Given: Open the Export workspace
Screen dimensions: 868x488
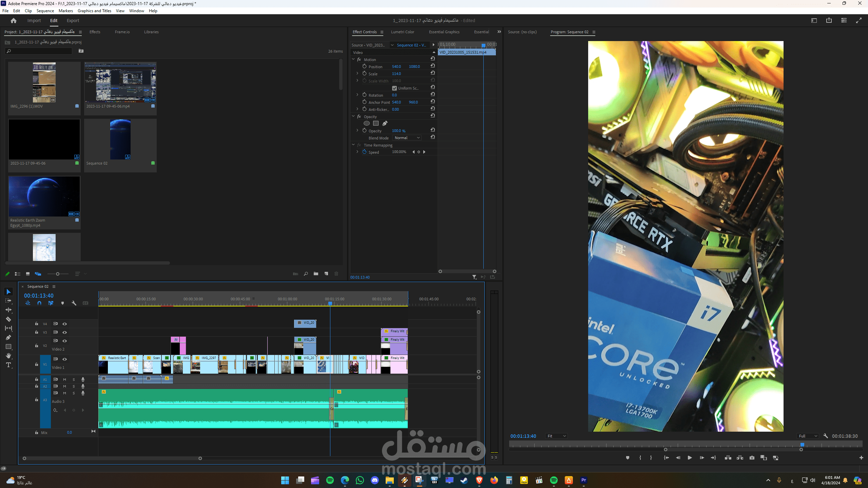Looking at the screenshot, I should [73, 21].
